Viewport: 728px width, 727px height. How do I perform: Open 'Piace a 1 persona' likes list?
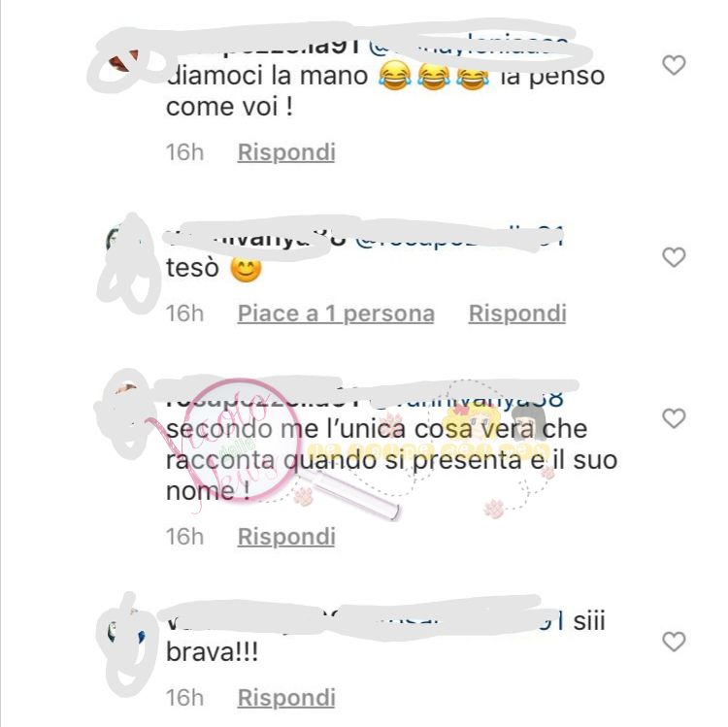(x=336, y=314)
